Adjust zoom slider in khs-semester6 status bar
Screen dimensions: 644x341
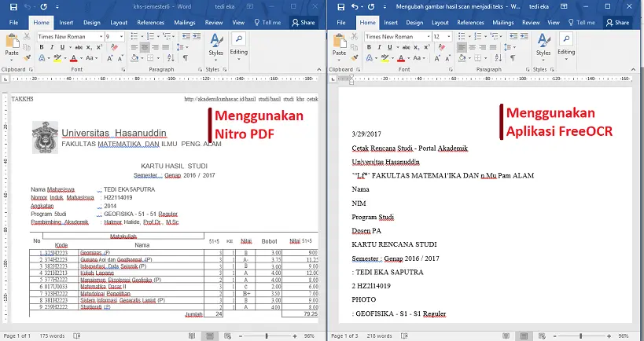[x=267, y=336]
